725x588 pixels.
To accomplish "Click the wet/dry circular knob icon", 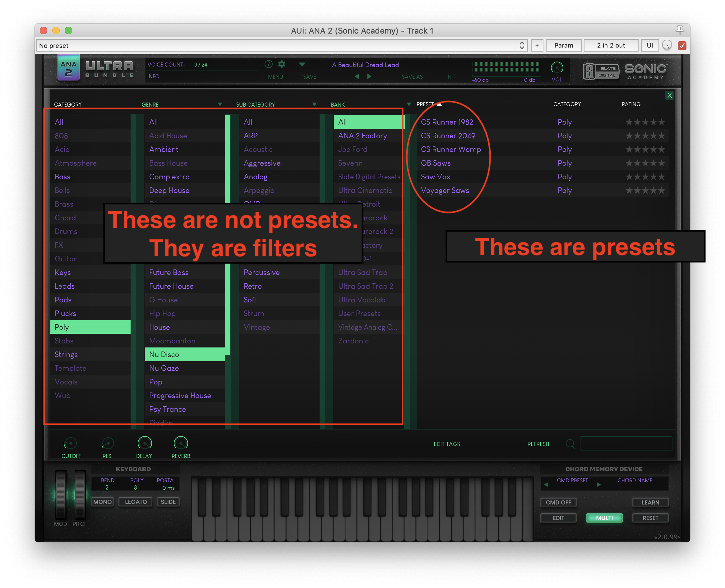I will (x=667, y=45).
